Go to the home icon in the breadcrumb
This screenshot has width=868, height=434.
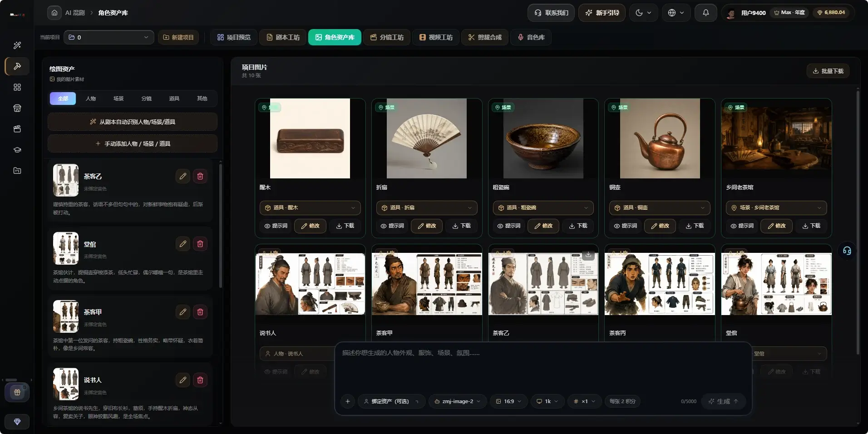[54, 13]
